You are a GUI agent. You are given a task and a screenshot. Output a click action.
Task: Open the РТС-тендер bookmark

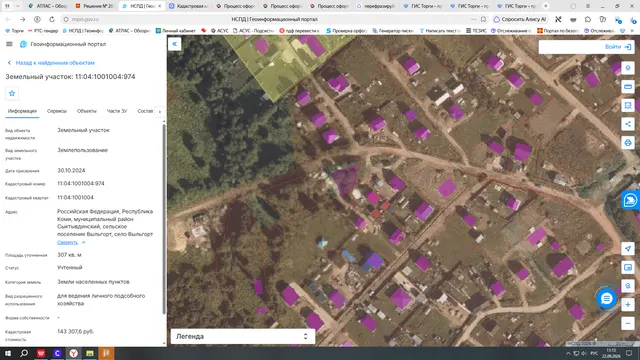tap(43, 31)
